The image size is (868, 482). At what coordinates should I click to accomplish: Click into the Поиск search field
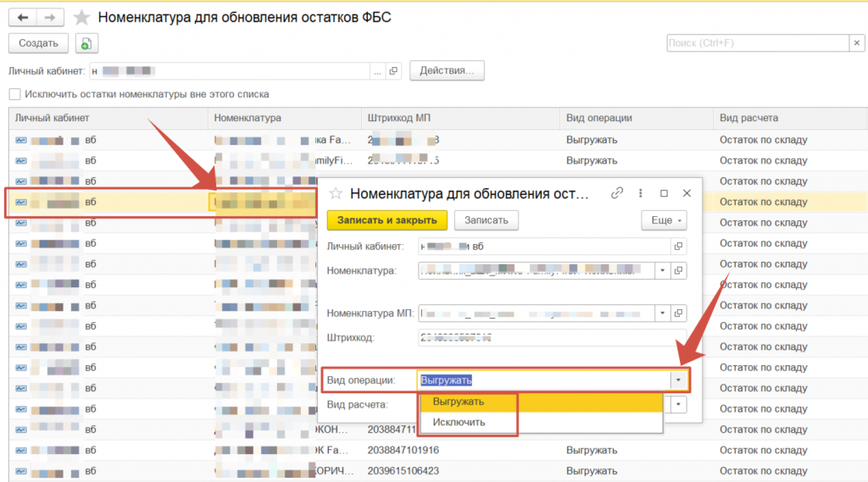click(x=756, y=43)
